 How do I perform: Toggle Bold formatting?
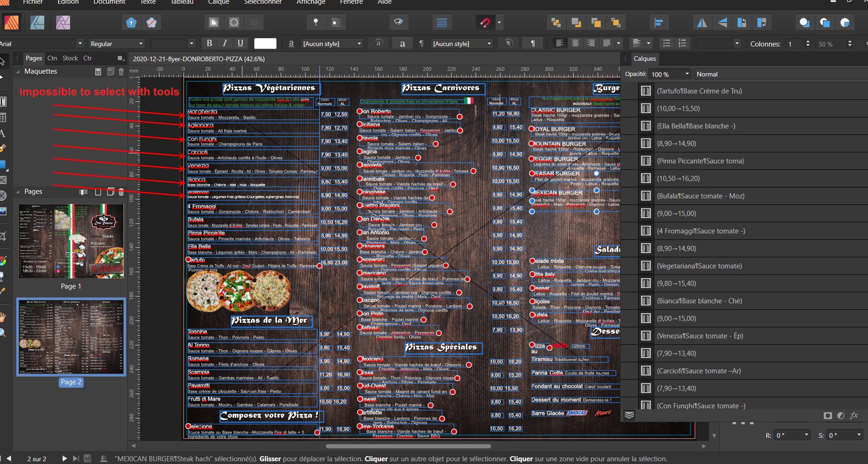click(209, 43)
